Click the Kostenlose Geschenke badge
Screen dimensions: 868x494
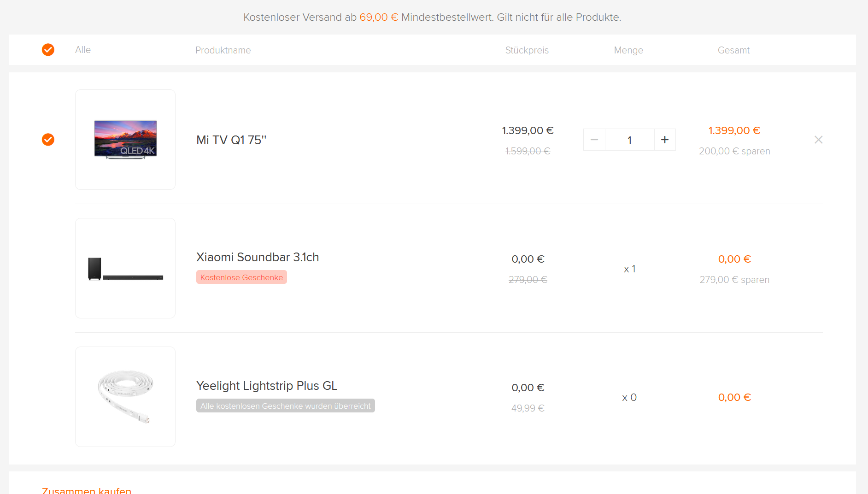(241, 277)
